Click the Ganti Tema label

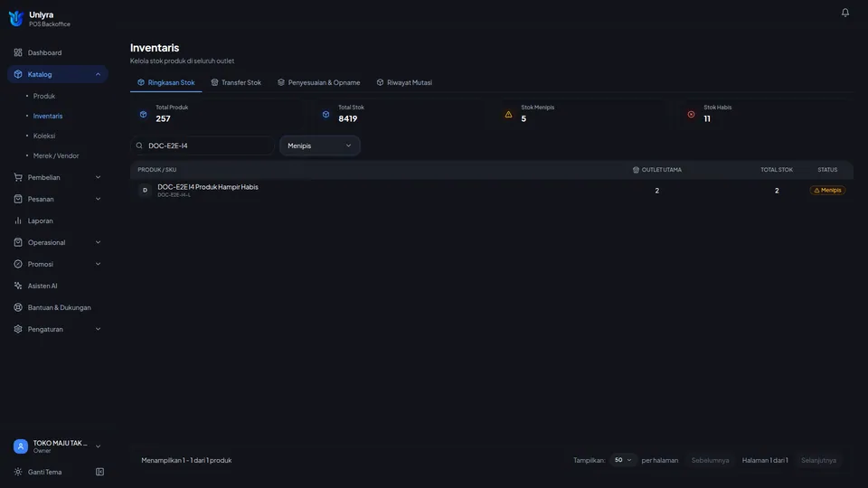click(x=45, y=472)
